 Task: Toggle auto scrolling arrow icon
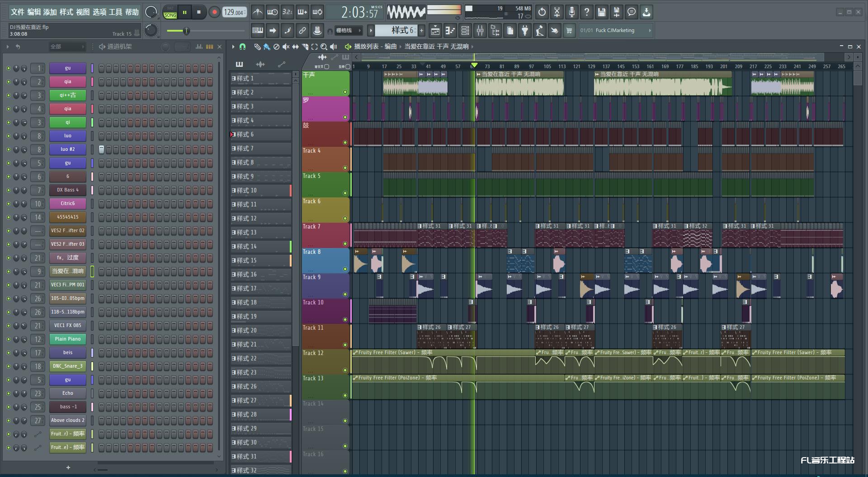273,31
